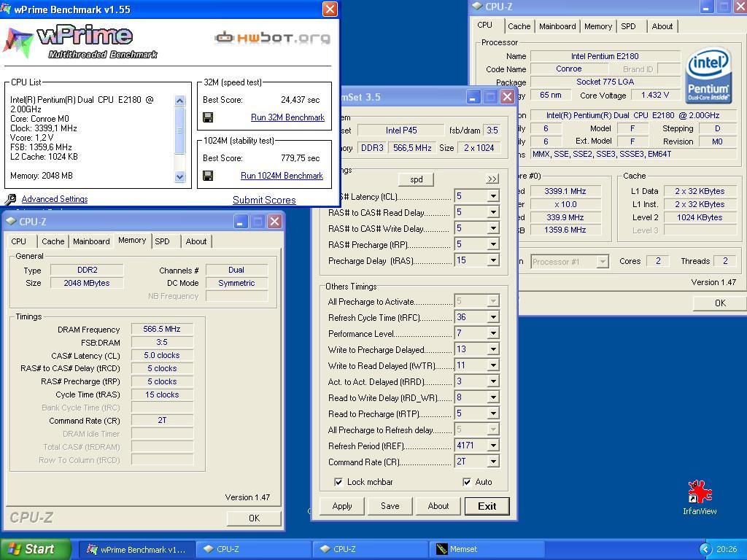Click the CPU List scrollbar thumb
The height and width of the screenshot is (560, 747).
click(179, 131)
